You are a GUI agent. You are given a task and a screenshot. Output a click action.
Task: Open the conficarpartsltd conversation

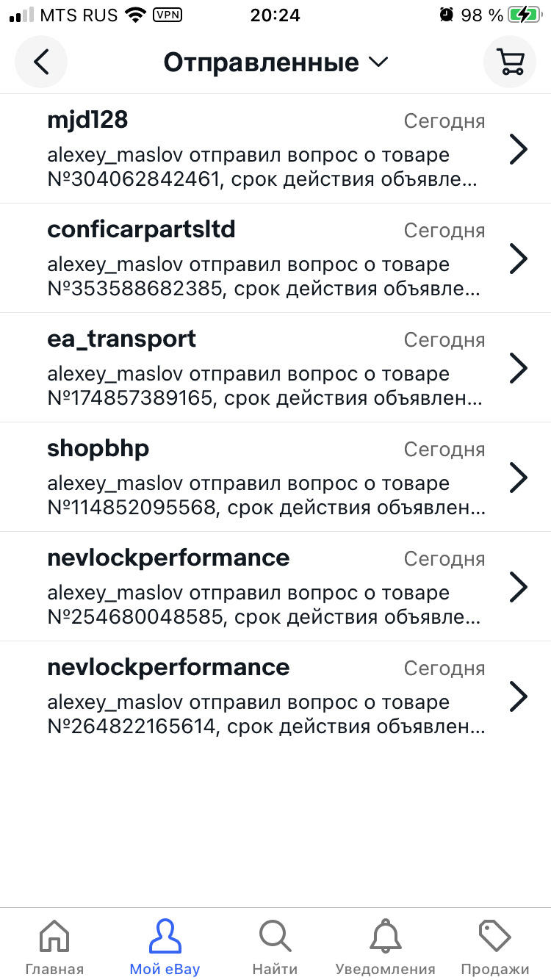tap(264, 259)
